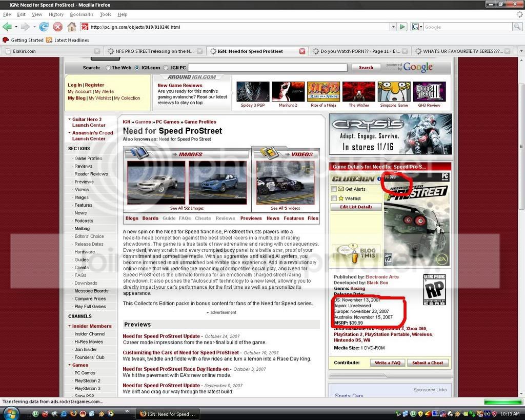Collapse the Guitar Hero 3 Launch Center item
The height and width of the screenshot is (420, 525).
(x=69, y=119)
